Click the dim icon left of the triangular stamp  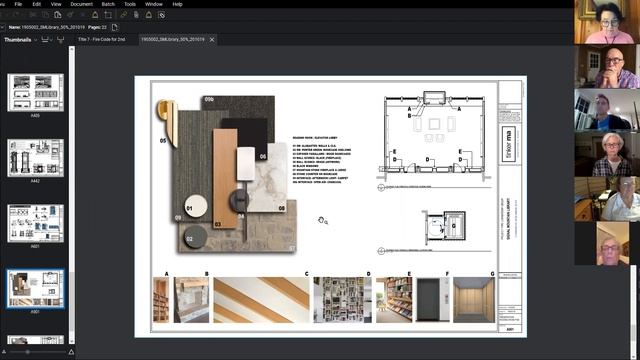tap(82, 15)
